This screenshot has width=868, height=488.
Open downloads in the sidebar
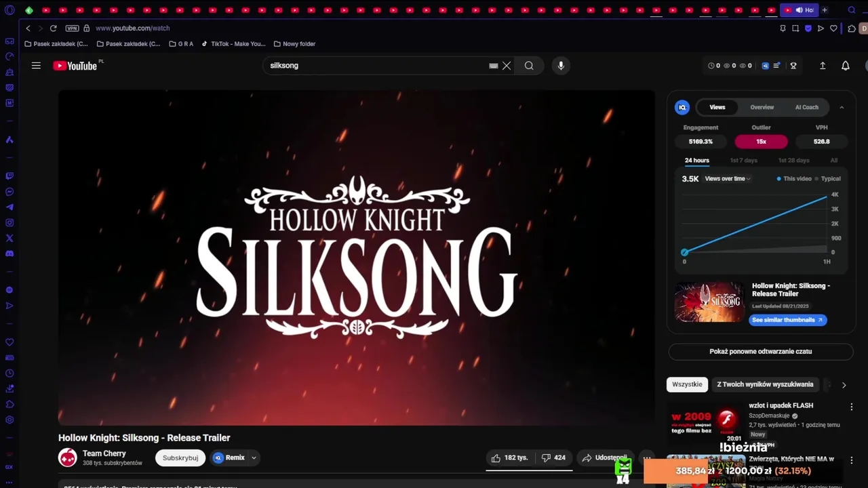click(9, 389)
